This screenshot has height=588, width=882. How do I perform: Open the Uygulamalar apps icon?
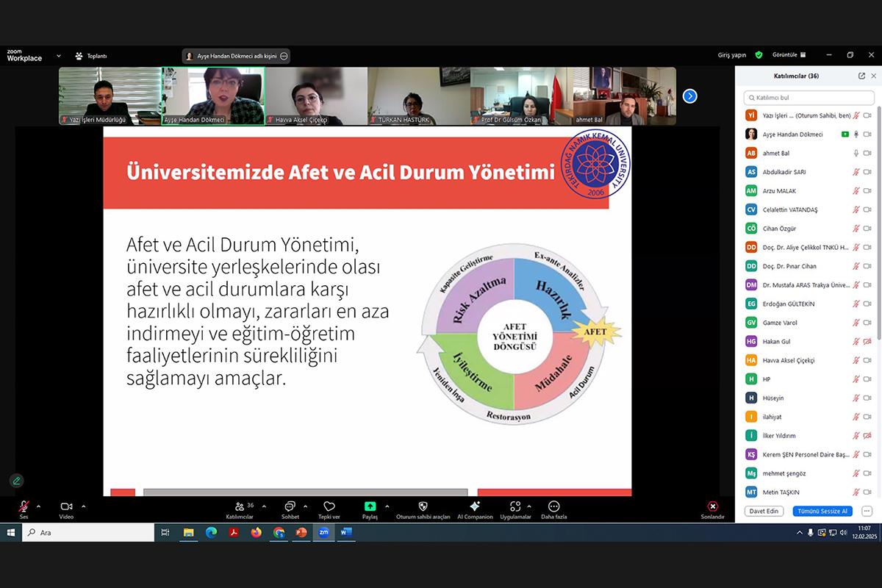(x=514, y=506)
